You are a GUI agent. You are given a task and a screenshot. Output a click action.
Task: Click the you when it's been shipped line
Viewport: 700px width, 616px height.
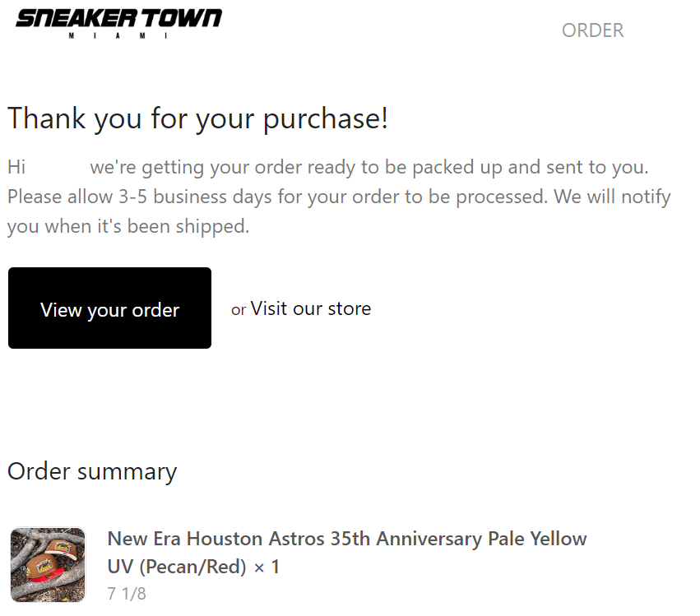pos(128,226)
